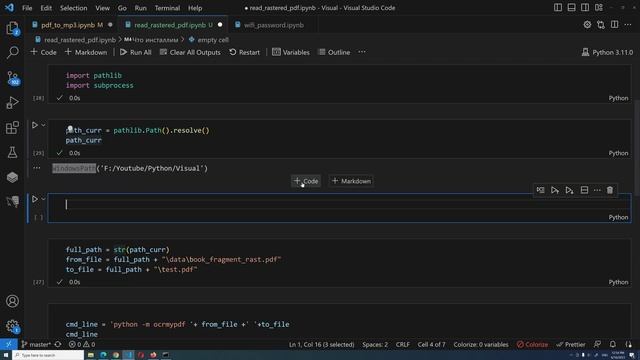The width and height of the screenshot is (640, 360).
Task: Split the selected cell
Action: [x=584, y=190]
